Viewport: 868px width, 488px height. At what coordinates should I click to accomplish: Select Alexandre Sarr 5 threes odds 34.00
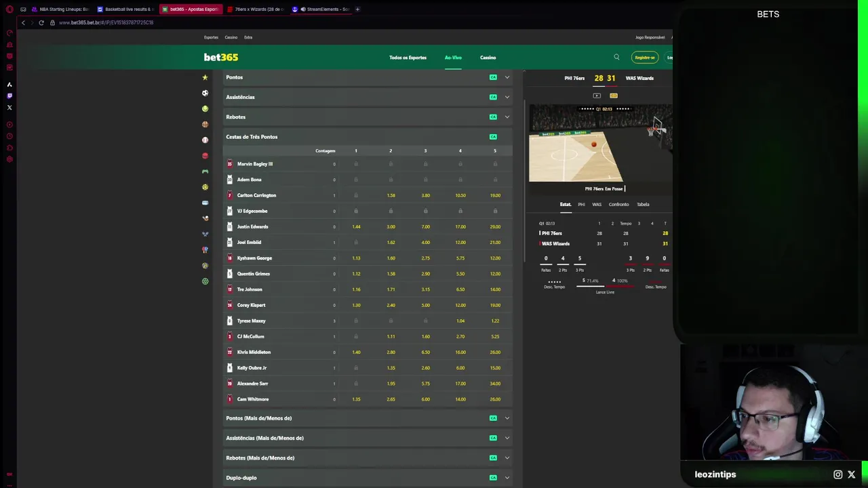point(495,384)
